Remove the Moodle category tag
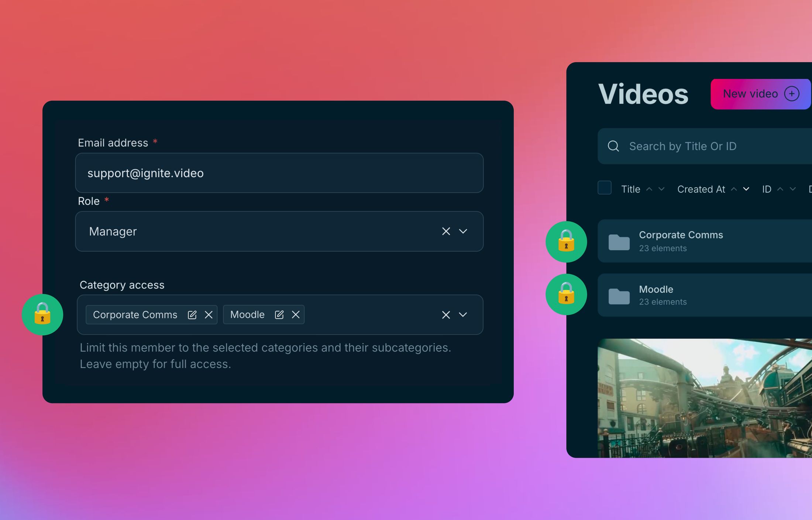The image size is (812, 520). coord(296,315)
